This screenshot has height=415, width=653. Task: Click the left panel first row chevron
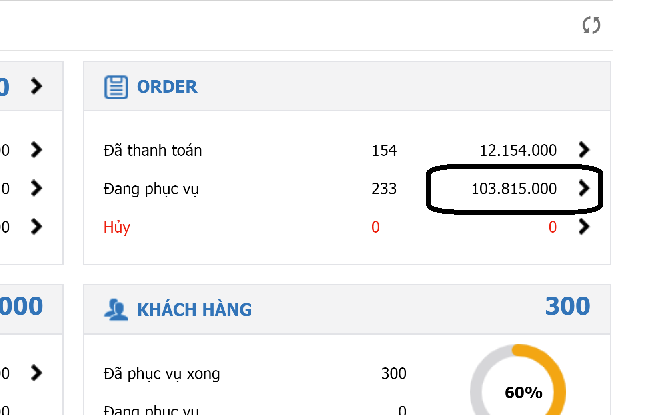point(36,149)
